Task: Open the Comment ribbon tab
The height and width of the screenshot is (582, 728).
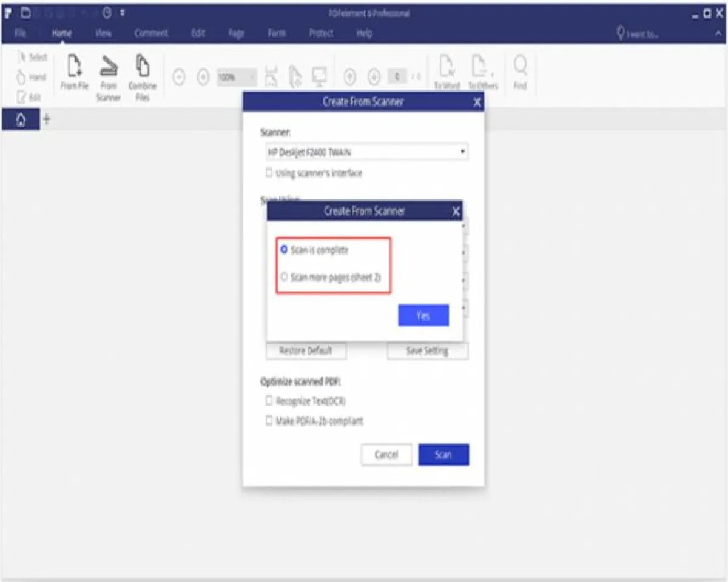Action: coord(151,33)
